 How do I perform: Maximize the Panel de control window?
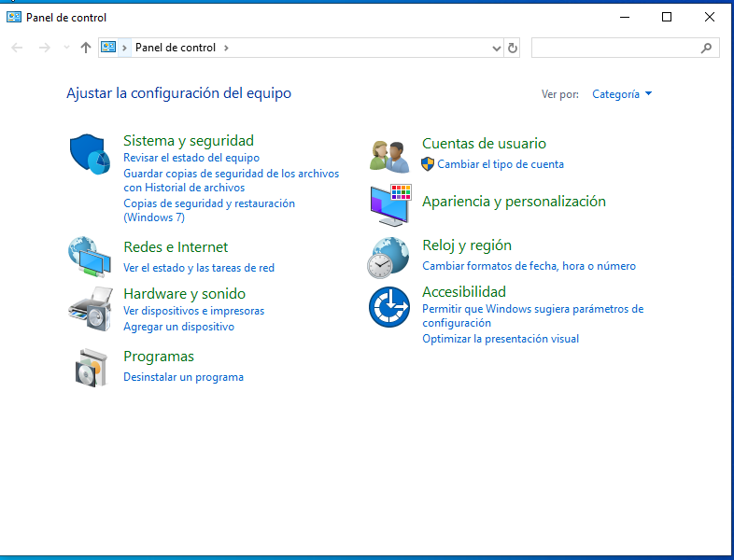pyautogui.click(x=667, y=18)
